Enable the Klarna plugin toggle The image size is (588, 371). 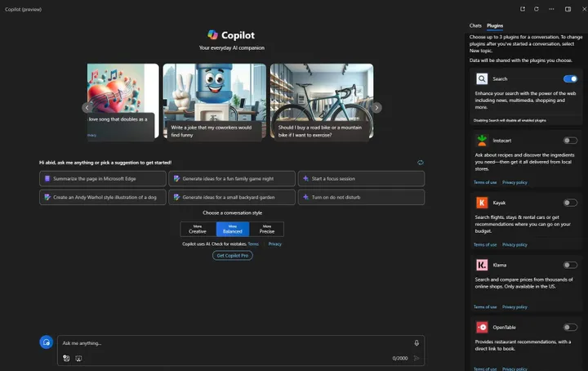[570, 265]
